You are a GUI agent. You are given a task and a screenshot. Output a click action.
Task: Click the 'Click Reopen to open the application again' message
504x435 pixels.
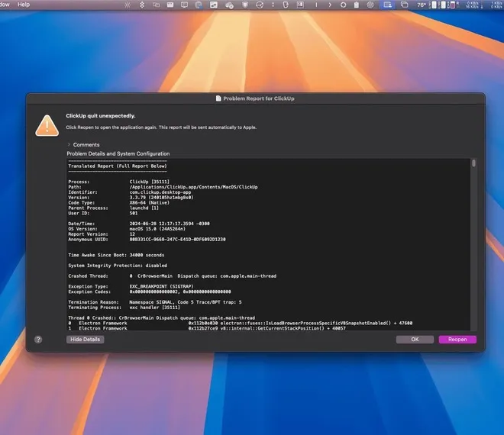click(x=161, y=127)
